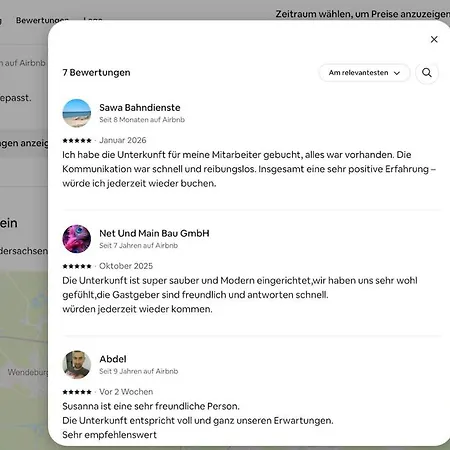Click the 'Januar 2026' review date

tap(123, 140)
